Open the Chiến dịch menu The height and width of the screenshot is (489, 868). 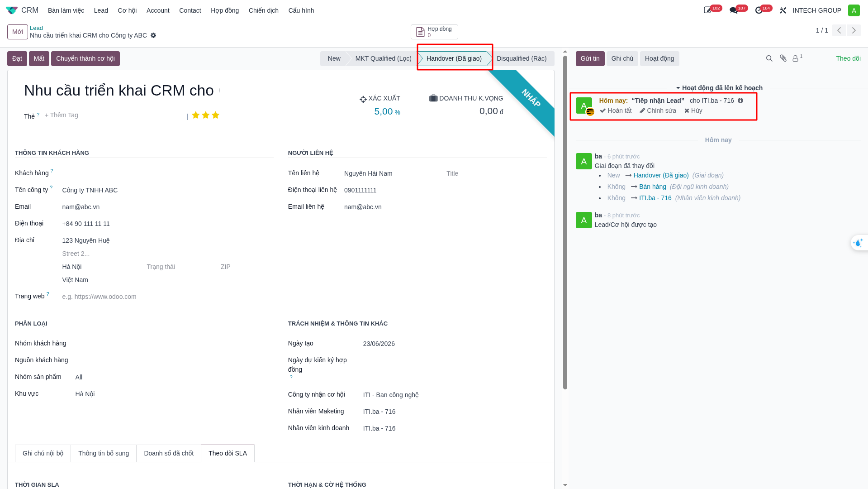click(263, 10)
